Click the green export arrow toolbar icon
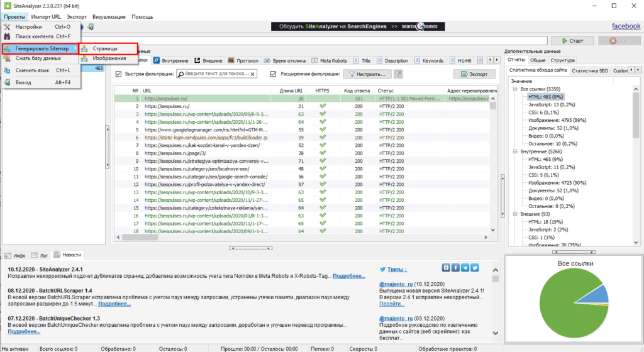 coord(91,26)
